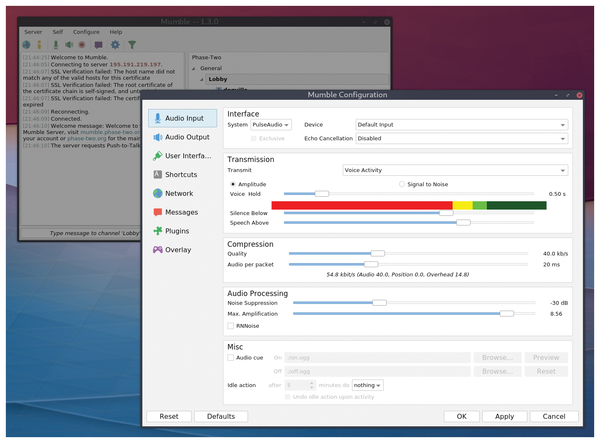Open the Help menu in Mumble window
This screenshot has height=443, width=600.
point(116,32)
